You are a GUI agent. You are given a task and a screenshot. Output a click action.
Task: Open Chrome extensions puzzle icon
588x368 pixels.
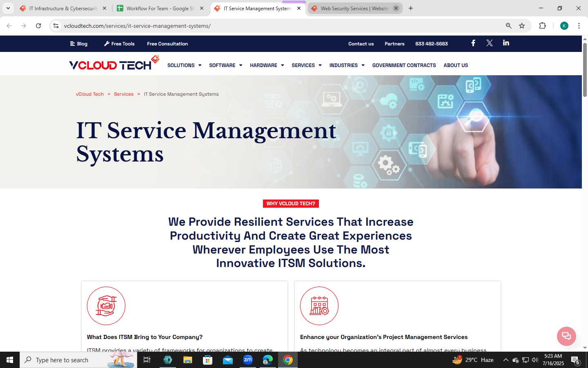(x=542, y=26)
